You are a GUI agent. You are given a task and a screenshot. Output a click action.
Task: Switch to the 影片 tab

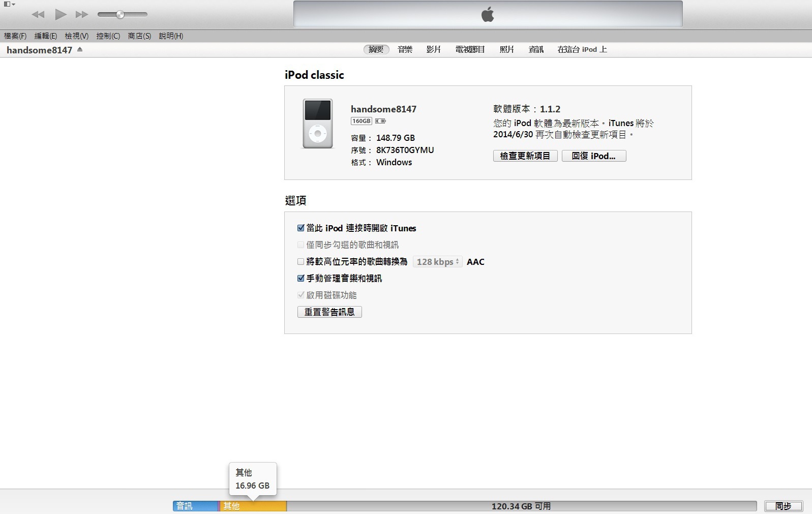(434, 49)
